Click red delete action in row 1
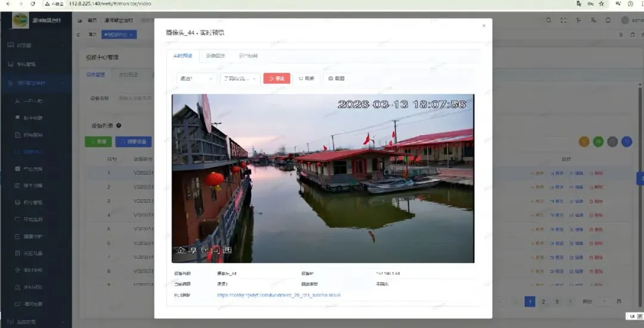The image size is (644, 328). tap(596, 174)
